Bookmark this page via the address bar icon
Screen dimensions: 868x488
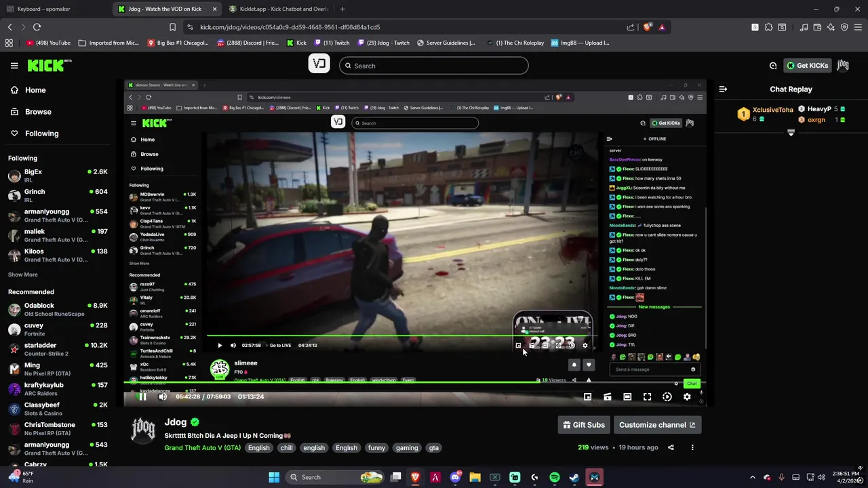pyautogui.click(x=172, y=27)
